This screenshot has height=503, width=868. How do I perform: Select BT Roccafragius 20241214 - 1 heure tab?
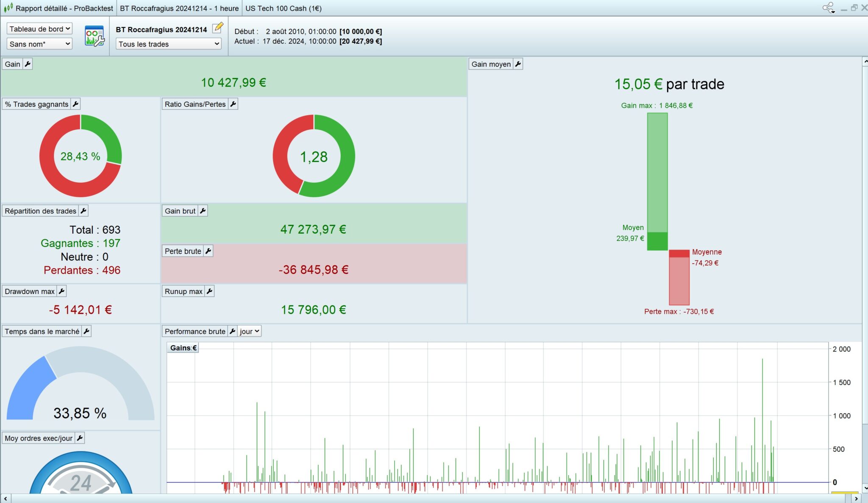179,8
